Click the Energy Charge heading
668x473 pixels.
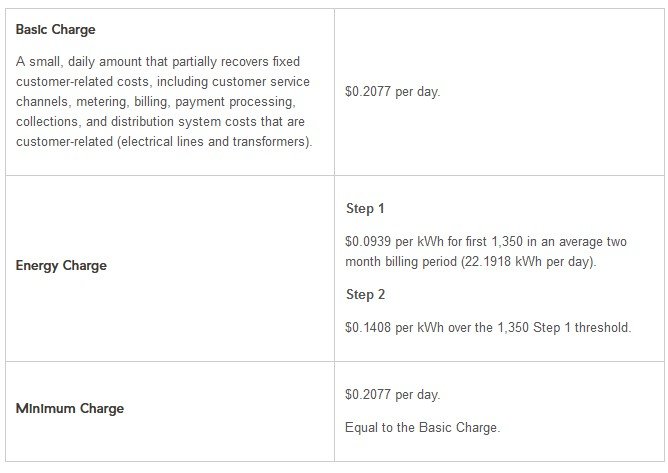pyautogui.click(x=61, y=265)
